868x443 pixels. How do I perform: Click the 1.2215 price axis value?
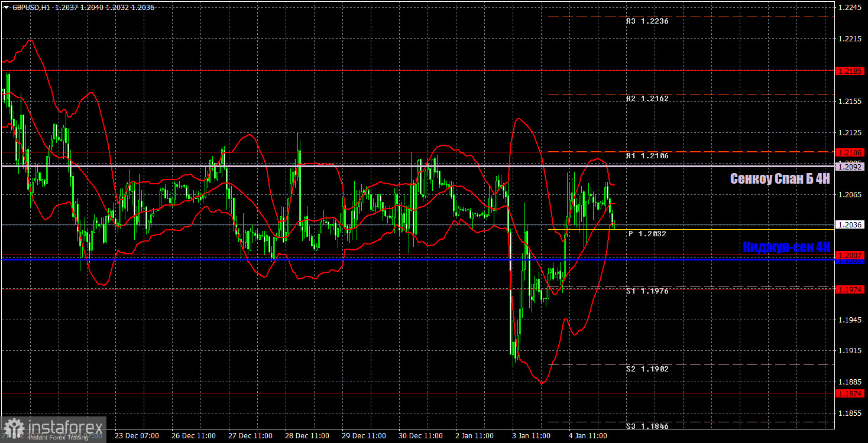coord(850,39)
